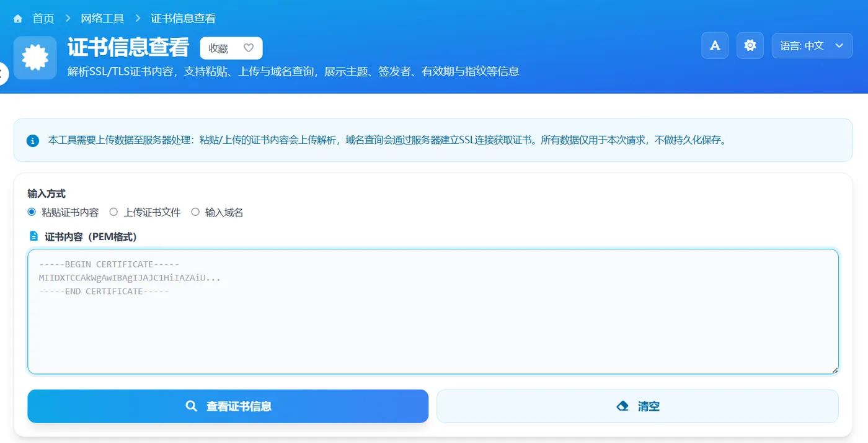
Task: Click inside the PEM certificate textarea
Action: coord(432,310)
